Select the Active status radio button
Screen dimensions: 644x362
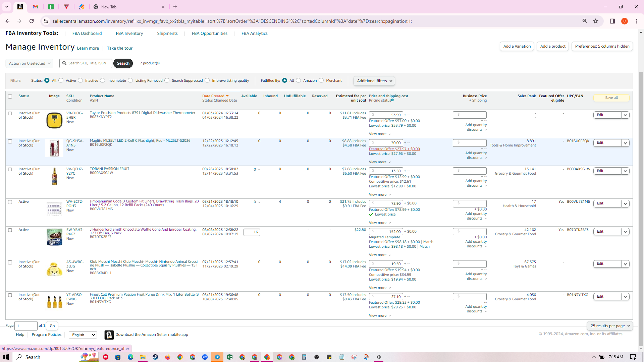(61, 80)
